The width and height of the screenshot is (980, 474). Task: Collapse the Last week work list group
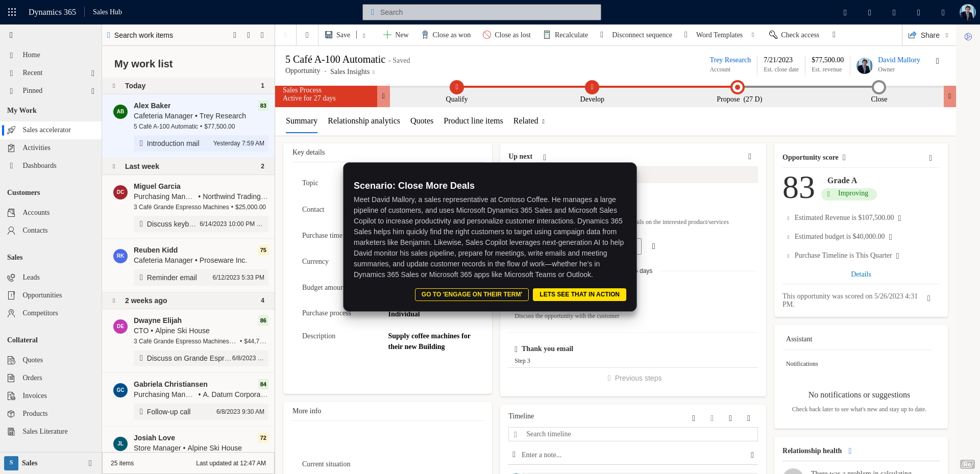click(x=114, y=166)
